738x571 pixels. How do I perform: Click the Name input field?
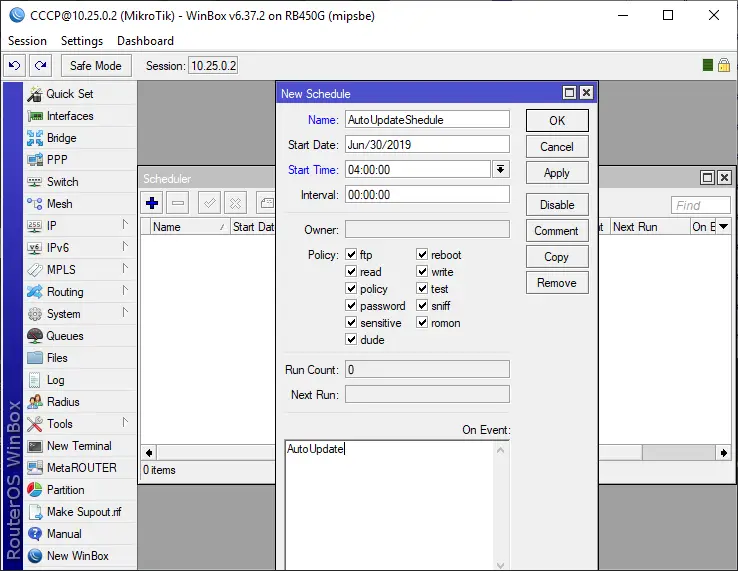tap(427, 119)
